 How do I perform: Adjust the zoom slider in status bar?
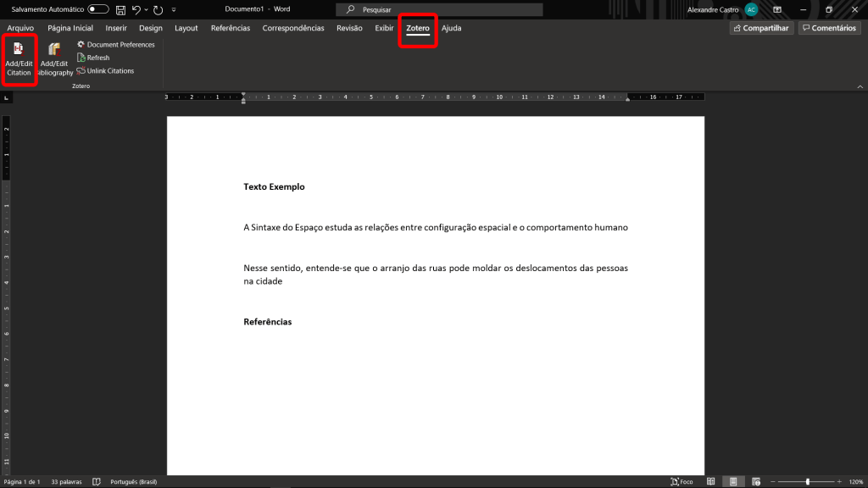807,481
